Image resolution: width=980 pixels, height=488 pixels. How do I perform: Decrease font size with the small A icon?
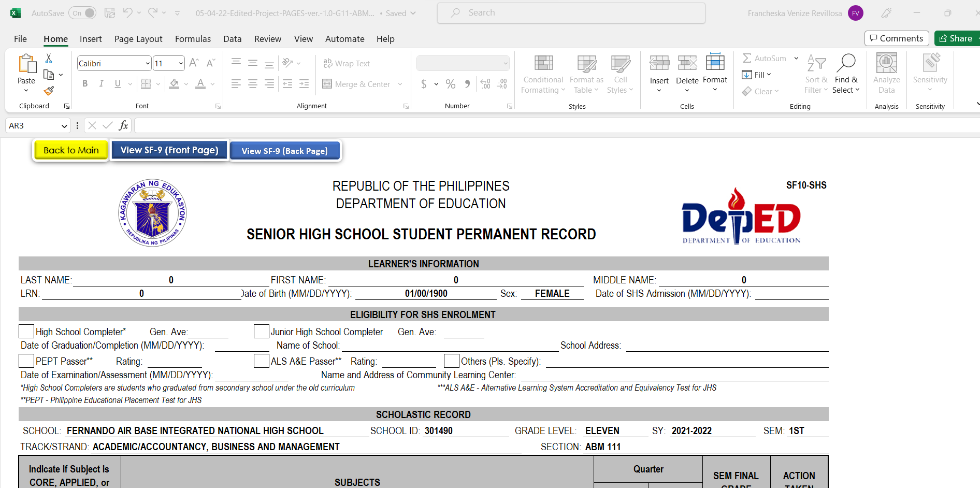coord(210,63)
